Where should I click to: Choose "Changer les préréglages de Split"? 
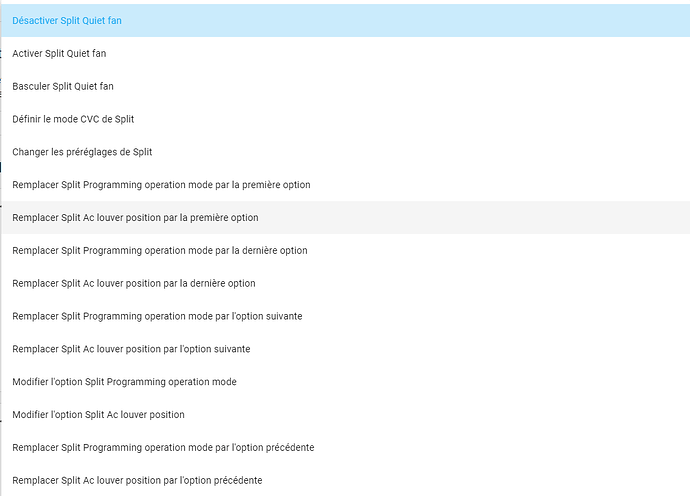click(82, 152)
